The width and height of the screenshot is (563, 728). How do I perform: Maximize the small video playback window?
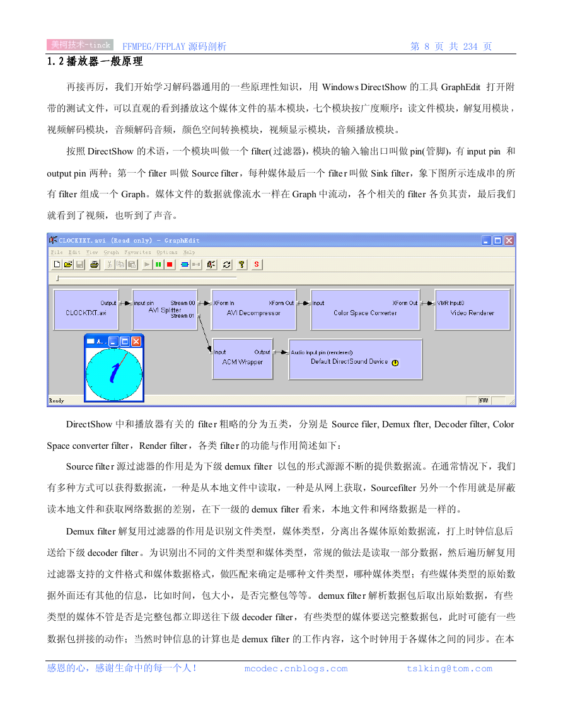coord(125,342)
